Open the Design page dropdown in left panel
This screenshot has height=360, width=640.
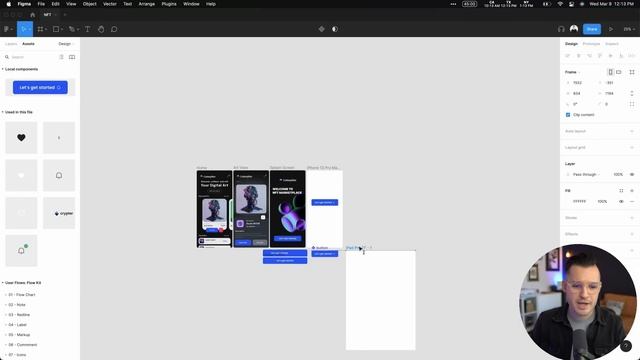66,44
